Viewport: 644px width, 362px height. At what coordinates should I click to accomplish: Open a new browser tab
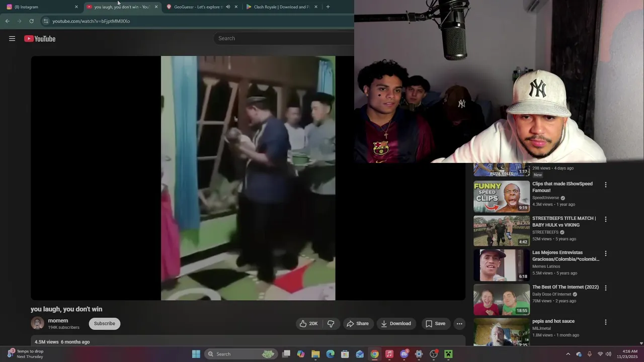(328, 7)
